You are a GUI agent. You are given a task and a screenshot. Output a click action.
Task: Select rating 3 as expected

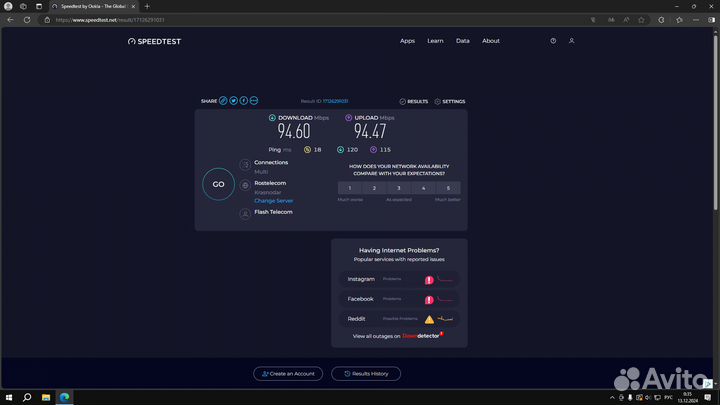(399, 188)
